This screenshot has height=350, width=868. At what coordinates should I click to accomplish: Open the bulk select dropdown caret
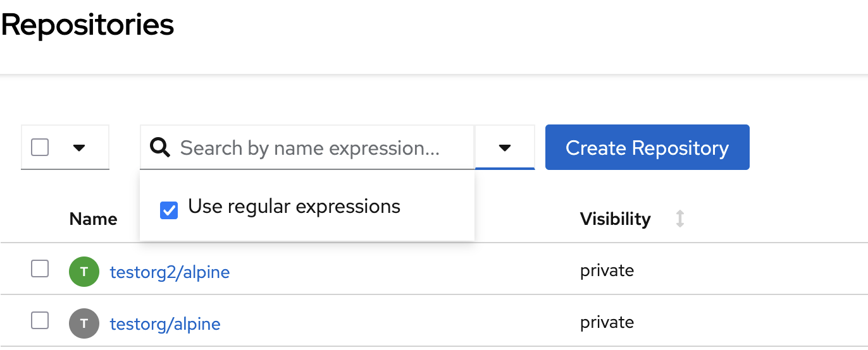78,148
